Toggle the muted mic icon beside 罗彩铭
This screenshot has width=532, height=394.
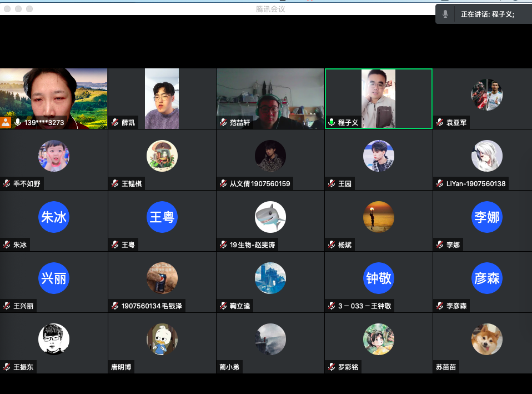(x=332, y=367)
